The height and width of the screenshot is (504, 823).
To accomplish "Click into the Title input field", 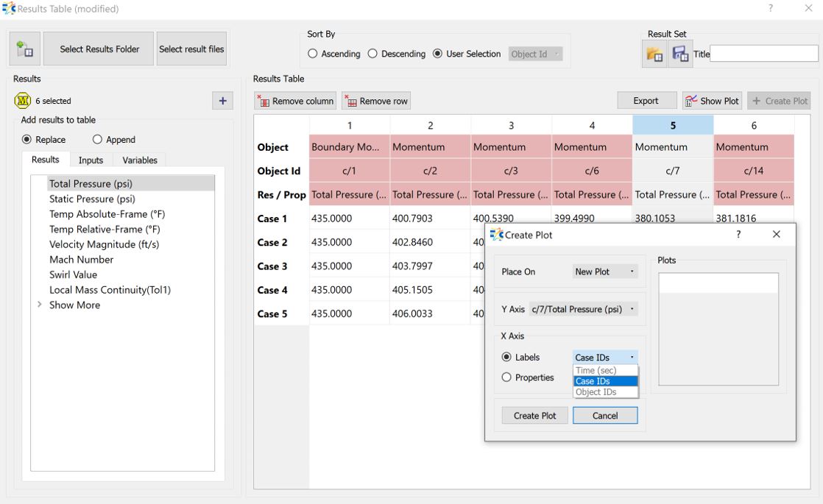I will (764, 54).
